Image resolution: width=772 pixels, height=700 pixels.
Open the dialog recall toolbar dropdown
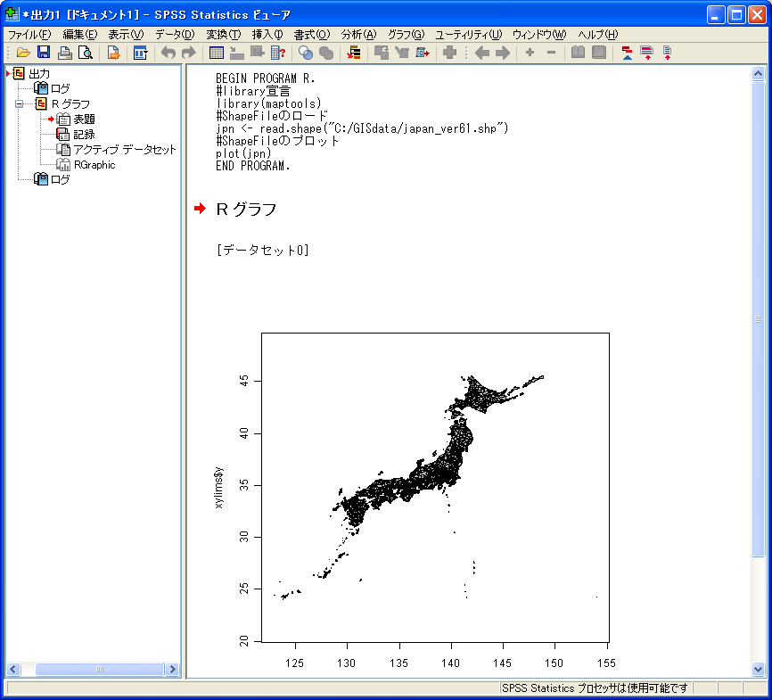click(140, 54)
